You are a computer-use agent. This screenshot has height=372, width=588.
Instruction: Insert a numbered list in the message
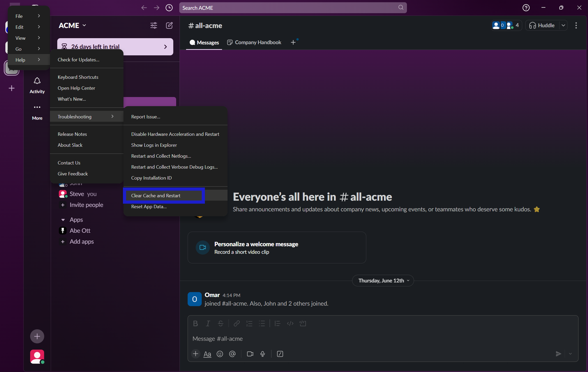[x=249, y=323]
